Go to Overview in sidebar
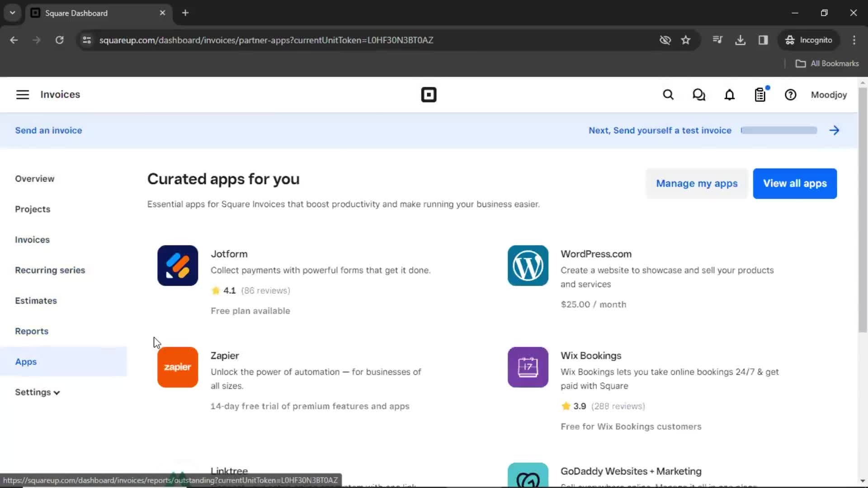The image size is (868, 488). tap(35, 179)
